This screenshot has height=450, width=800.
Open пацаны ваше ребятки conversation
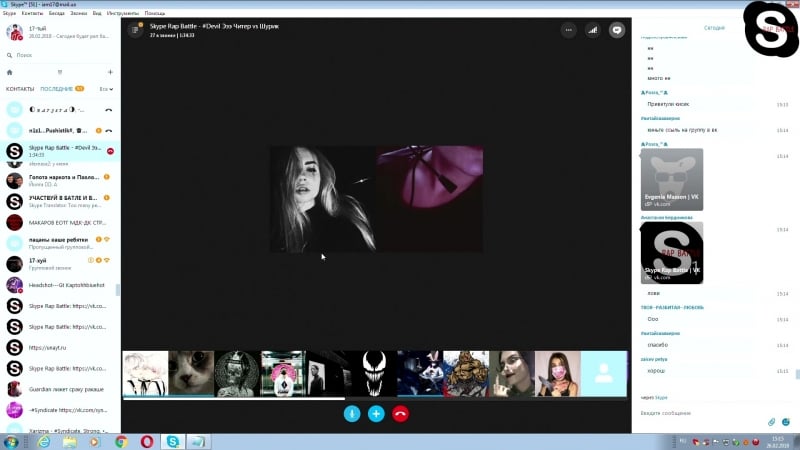[60, 243]
